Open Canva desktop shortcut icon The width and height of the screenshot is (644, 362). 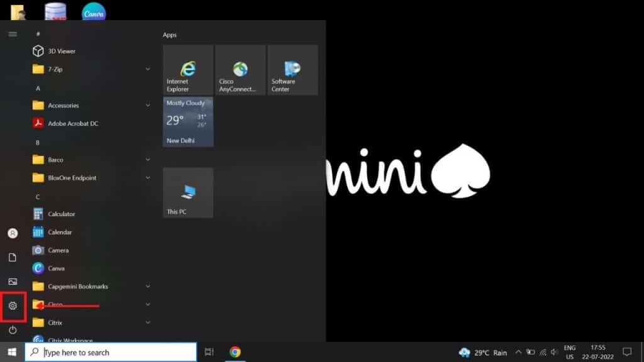click(x=94, y=11)
